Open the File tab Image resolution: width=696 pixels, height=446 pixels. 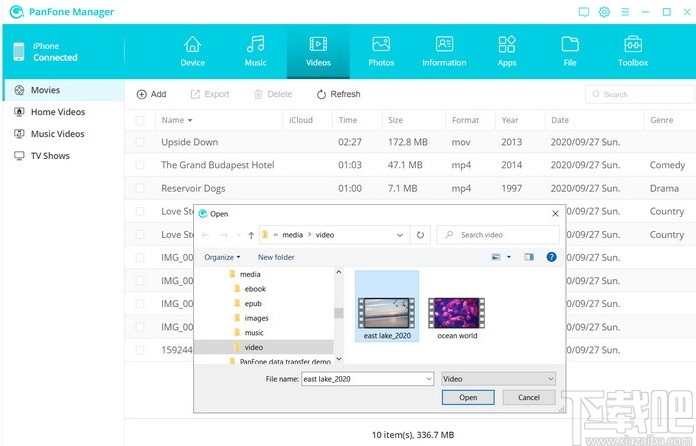[570, 51]
